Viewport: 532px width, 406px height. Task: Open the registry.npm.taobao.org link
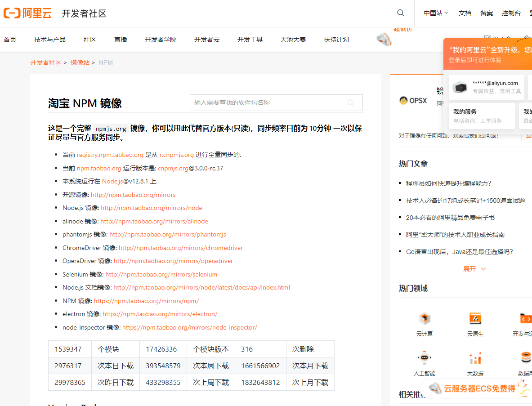coord(110,155)
